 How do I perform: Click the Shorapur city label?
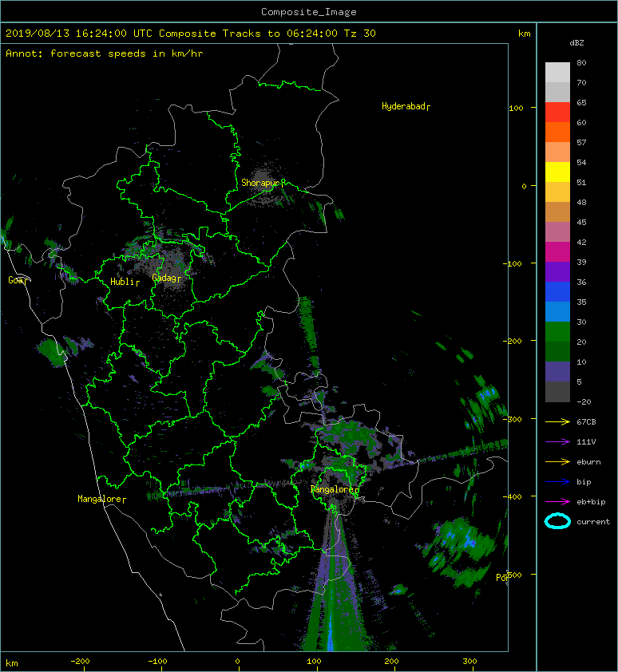(x=263, y=183)
